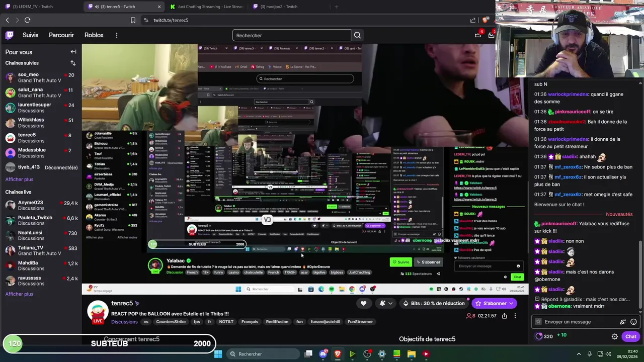This screenshot has width=644, height=362.
Task: Open the Prime loot crown icon
Action: point(478,35)
